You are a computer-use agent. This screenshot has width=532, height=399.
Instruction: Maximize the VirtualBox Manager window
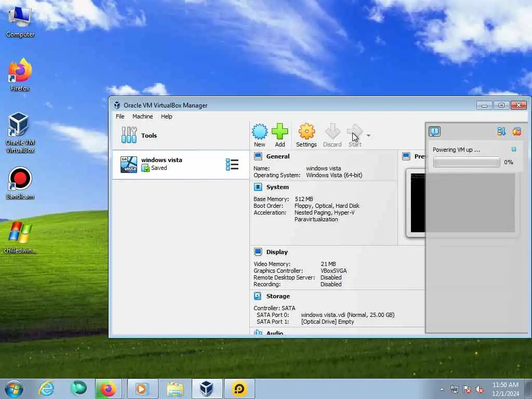(x=501, y=105)
